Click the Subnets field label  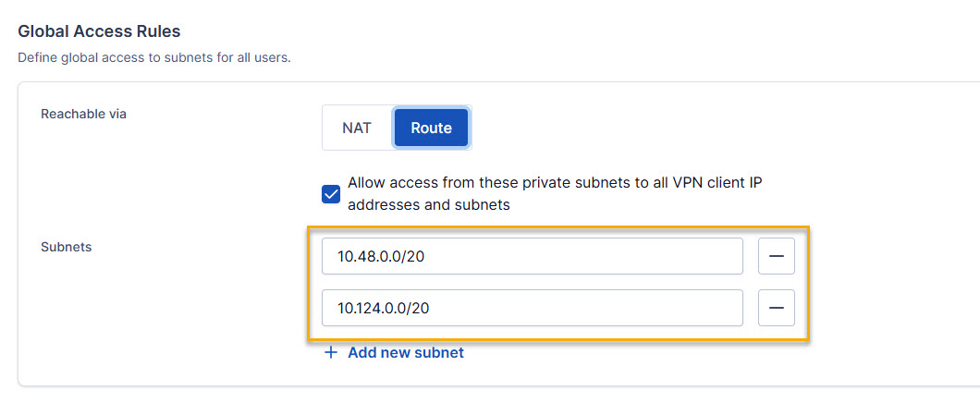(66, 247)
